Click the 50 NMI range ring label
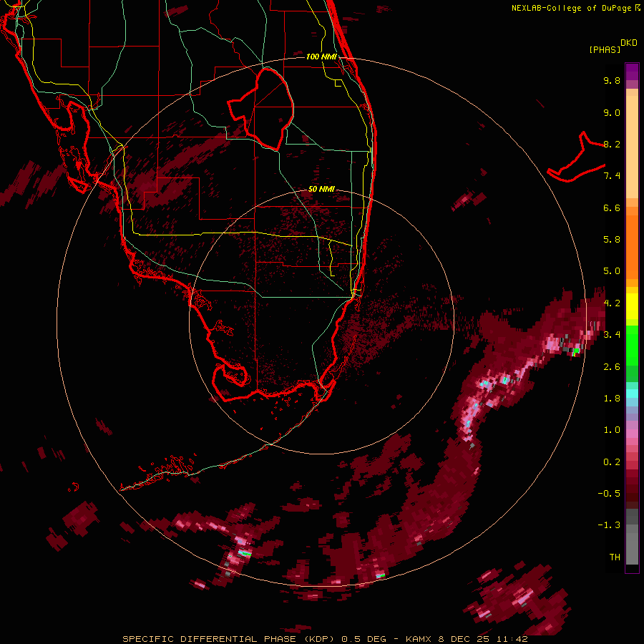 pyautogui.click(x=321, y=189)
